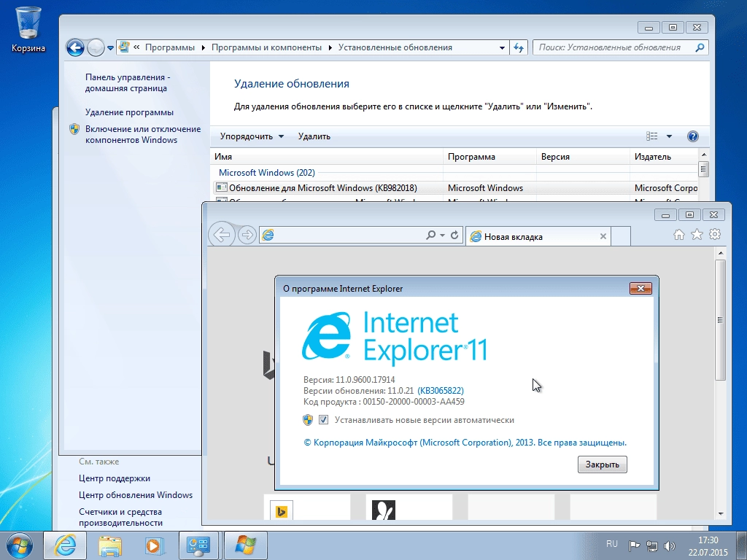Switch to Control Panel taskbar button
The height and width of the screenshot is (560, 747).
(x=198, y=545)
